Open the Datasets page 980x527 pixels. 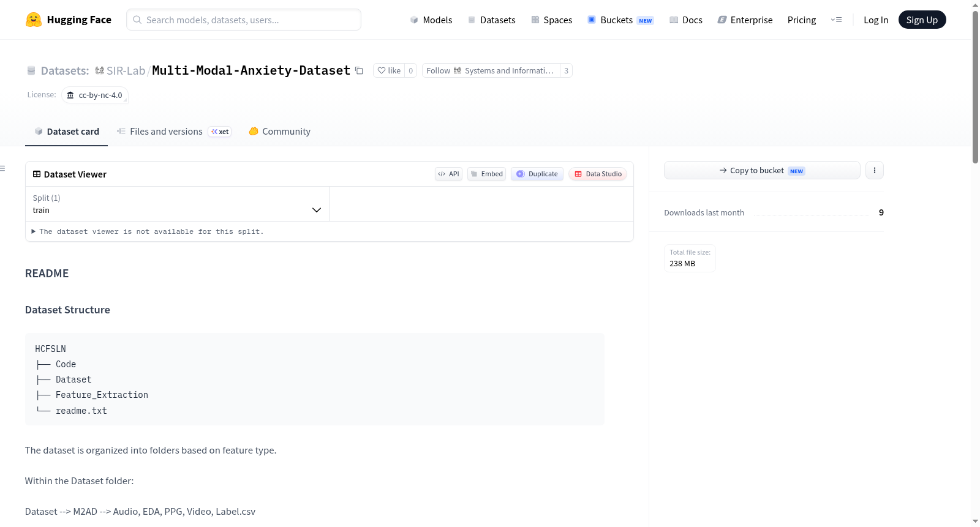click(x=491, y=20)
